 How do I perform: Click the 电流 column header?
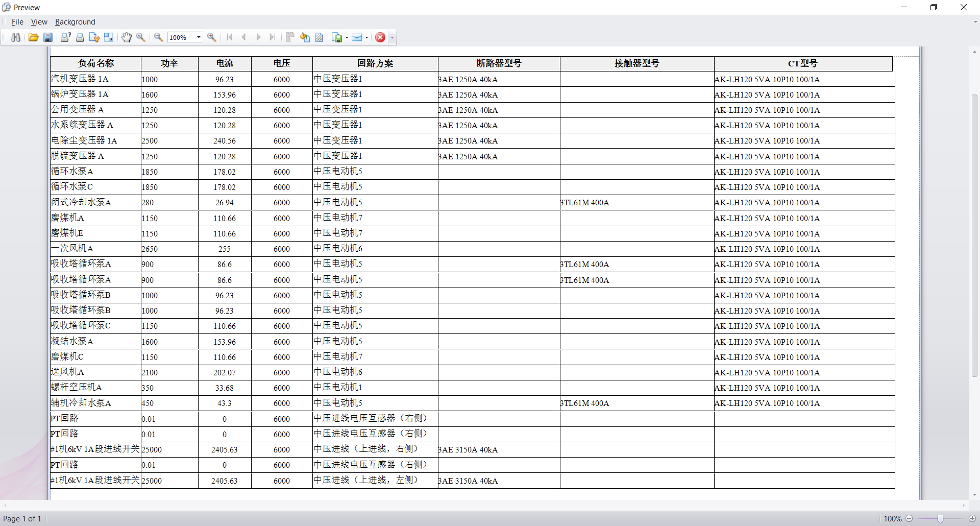pyautogui.click(x=225, y=63)
